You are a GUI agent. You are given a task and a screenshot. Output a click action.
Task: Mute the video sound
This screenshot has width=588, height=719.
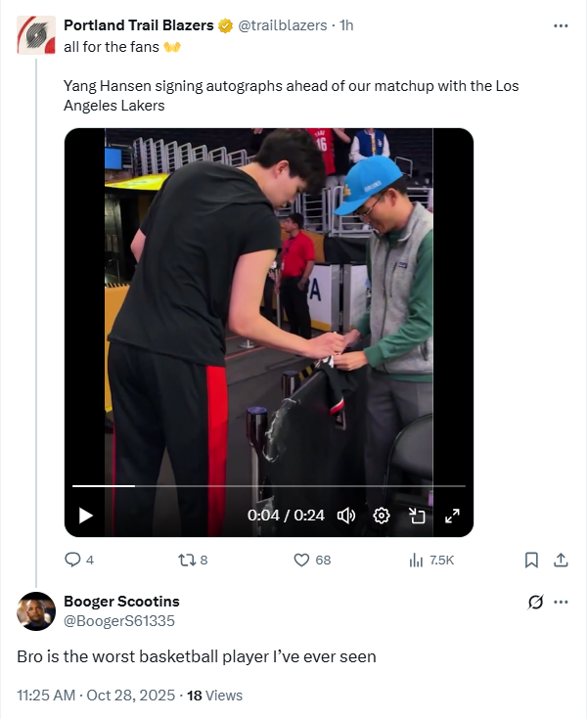tap(345, 516)
